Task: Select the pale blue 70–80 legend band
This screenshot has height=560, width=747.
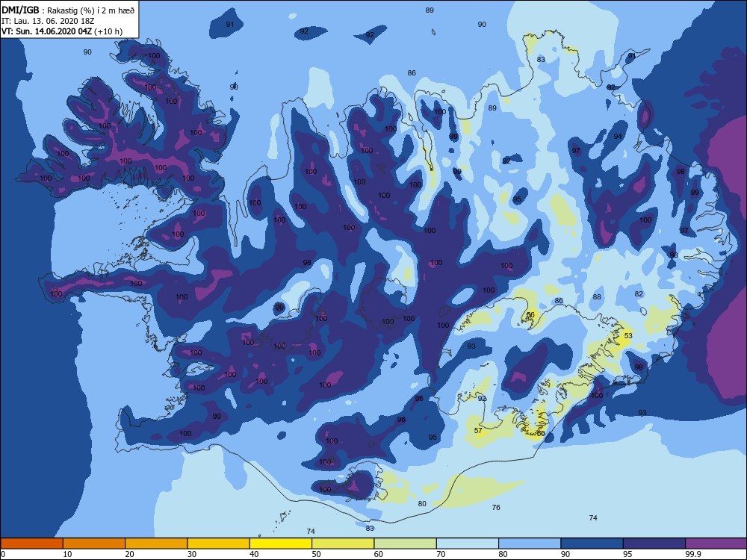Action: (x=468, y=544)
